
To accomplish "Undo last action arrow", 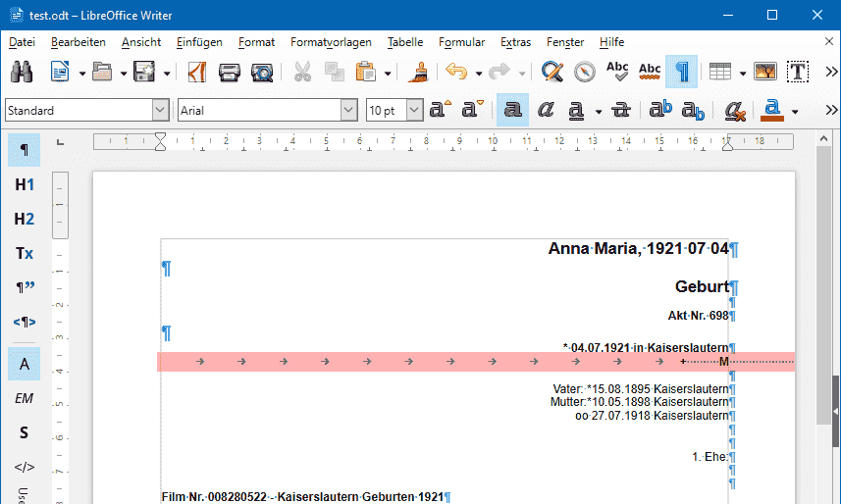I will 457,72.
